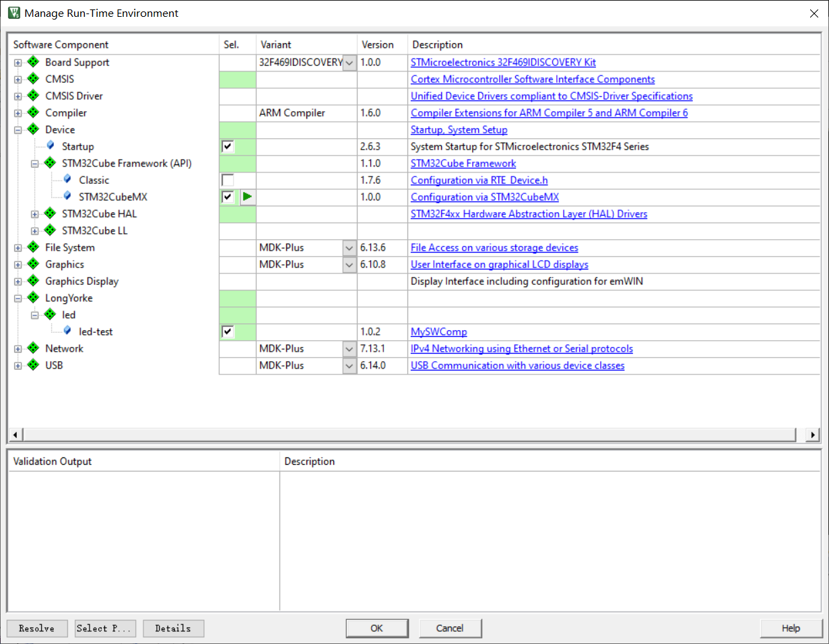Open the USB MDK-Plus variant dropdown
Screen dimensions: 829x644
(x=350, y=366)
